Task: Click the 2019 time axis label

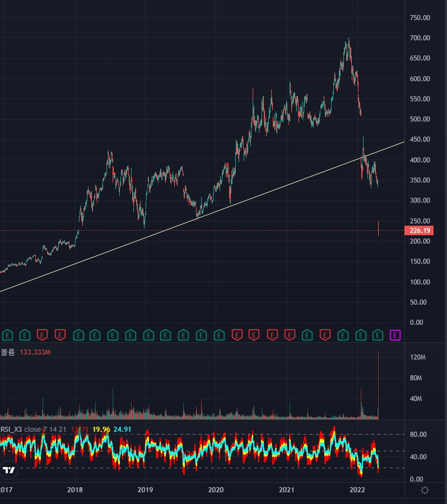Action: [x=145, y=490]
